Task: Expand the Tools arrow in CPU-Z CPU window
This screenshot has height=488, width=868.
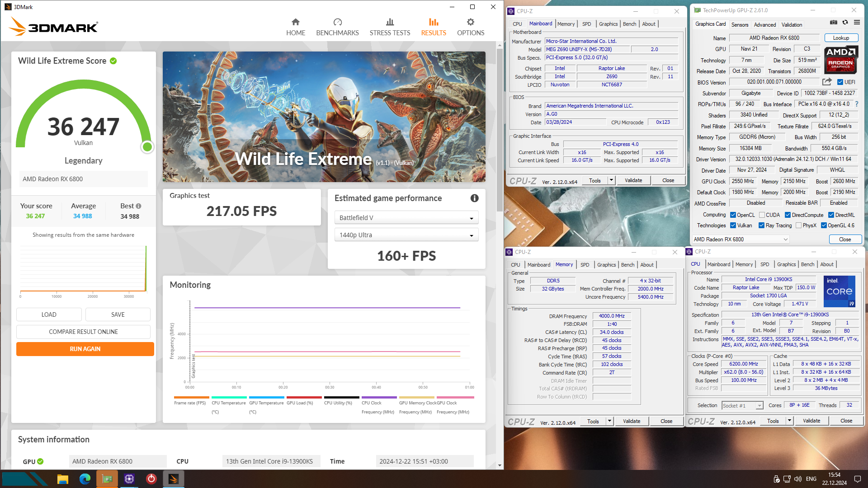Action: tap(789, 421)
